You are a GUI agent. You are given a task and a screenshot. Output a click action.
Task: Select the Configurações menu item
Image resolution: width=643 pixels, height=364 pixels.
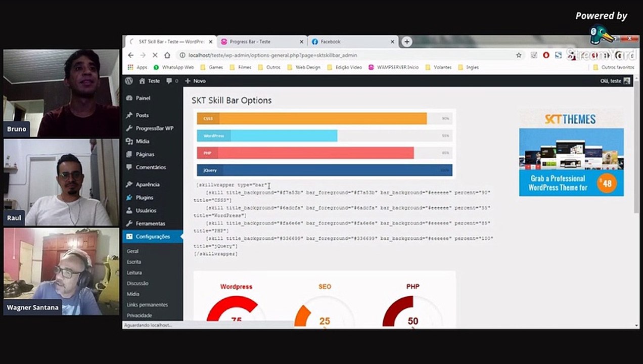[x=153, y=237]
